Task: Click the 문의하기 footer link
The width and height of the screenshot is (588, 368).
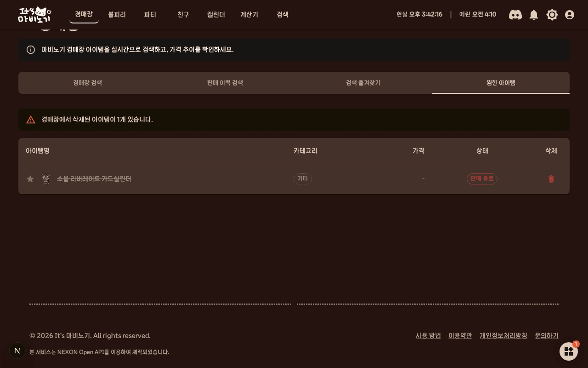Action: coord(547,336)
